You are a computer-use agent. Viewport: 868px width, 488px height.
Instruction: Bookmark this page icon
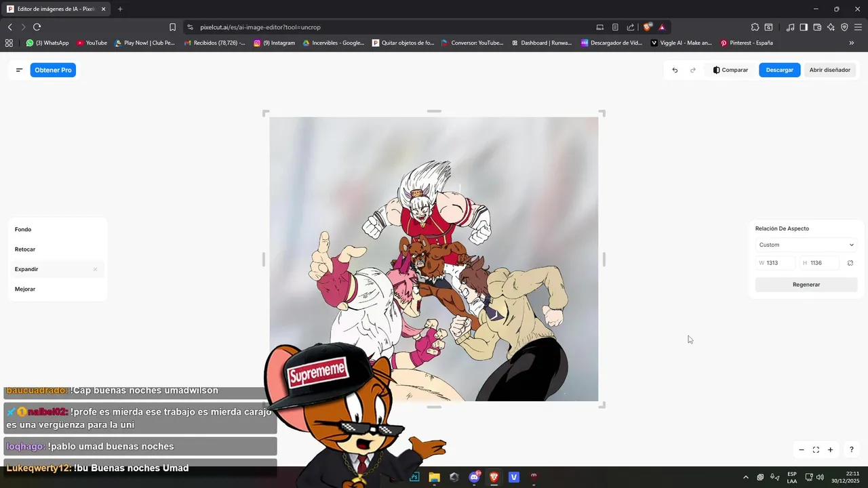click(x=172, y=27)
